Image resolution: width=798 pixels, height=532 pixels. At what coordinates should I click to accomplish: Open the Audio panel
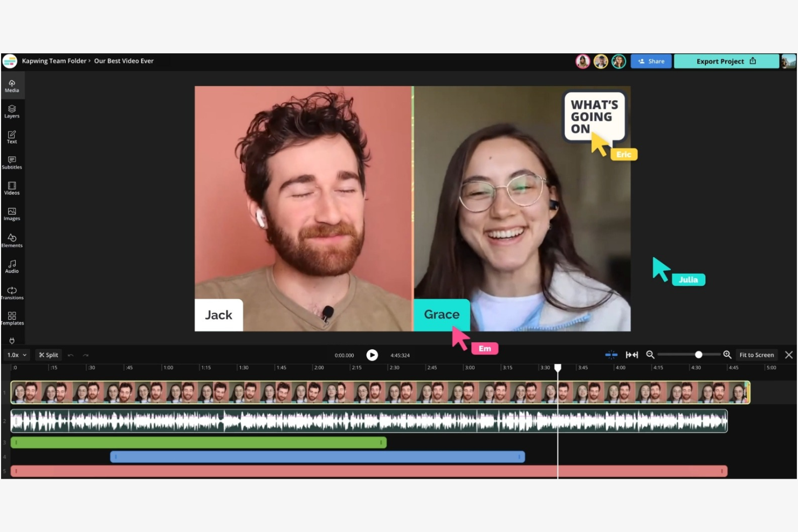pos(11,266)
